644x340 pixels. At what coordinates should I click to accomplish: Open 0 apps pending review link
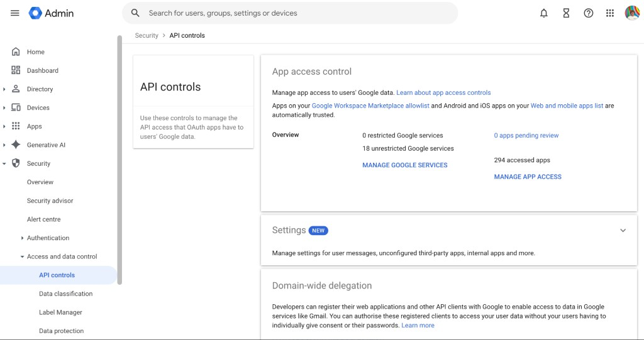coord(526,135)
